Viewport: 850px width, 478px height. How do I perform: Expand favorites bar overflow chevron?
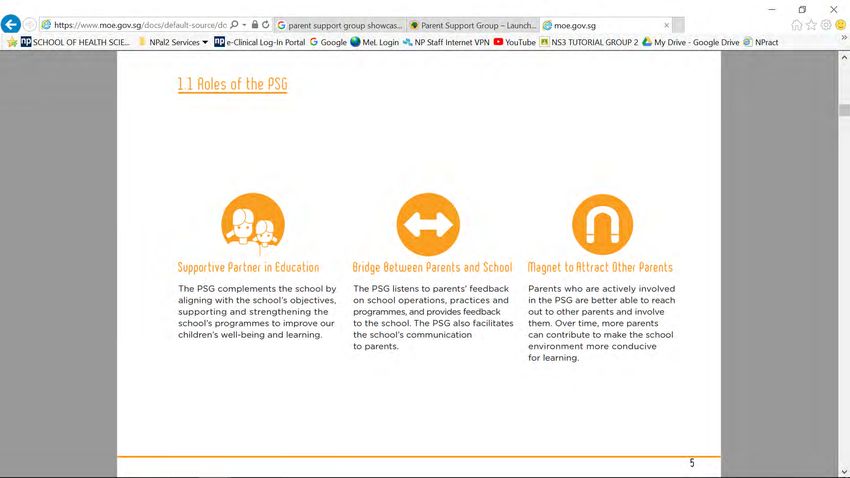click(844, 38)
